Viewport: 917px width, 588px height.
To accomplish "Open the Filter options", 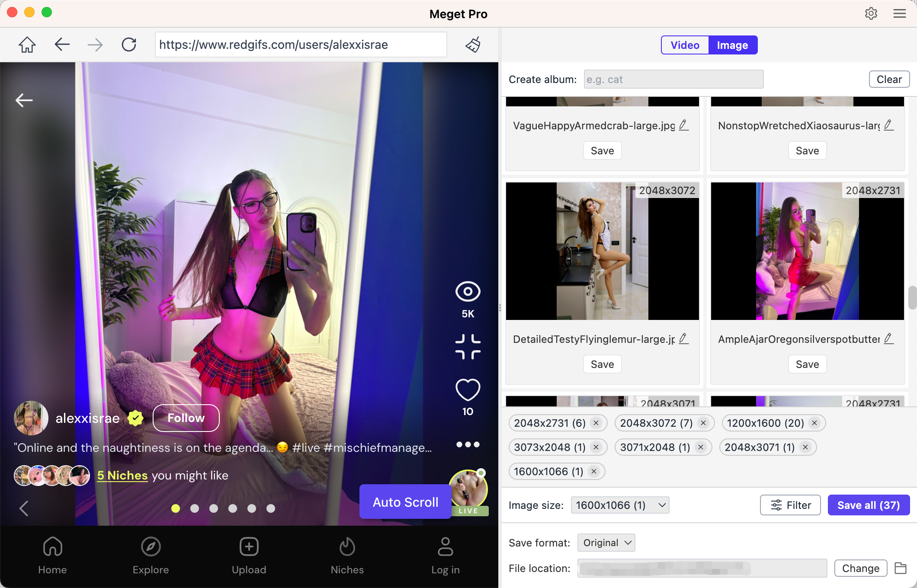I will [x=790, y=505].
